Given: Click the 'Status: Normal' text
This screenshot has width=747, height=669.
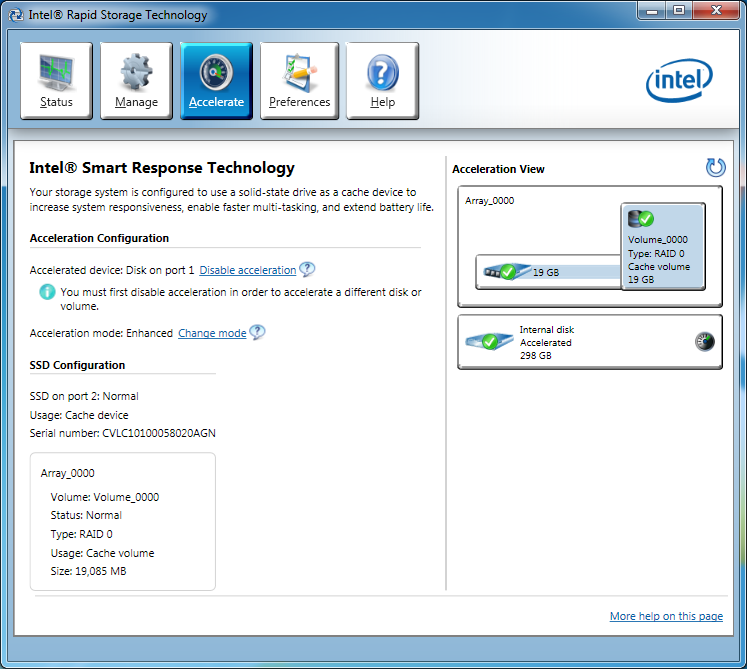Looking at the screenshot, I should 86,515.
